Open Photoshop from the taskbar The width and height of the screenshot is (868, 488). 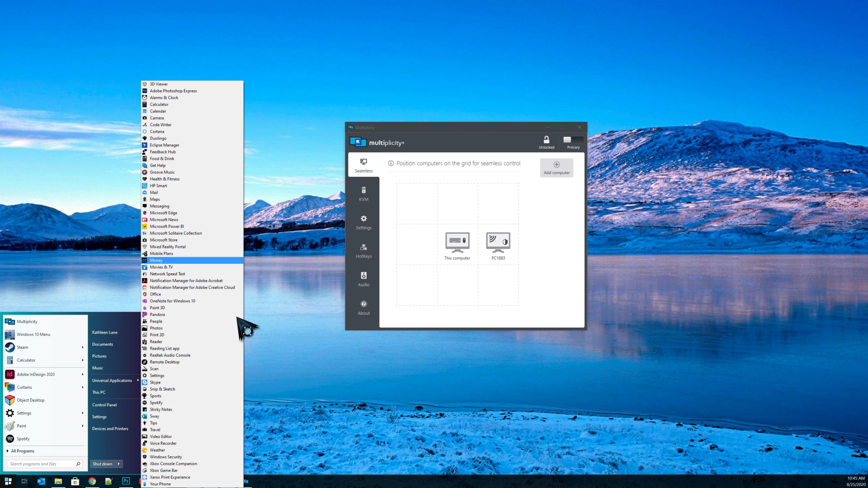(126, 481)
